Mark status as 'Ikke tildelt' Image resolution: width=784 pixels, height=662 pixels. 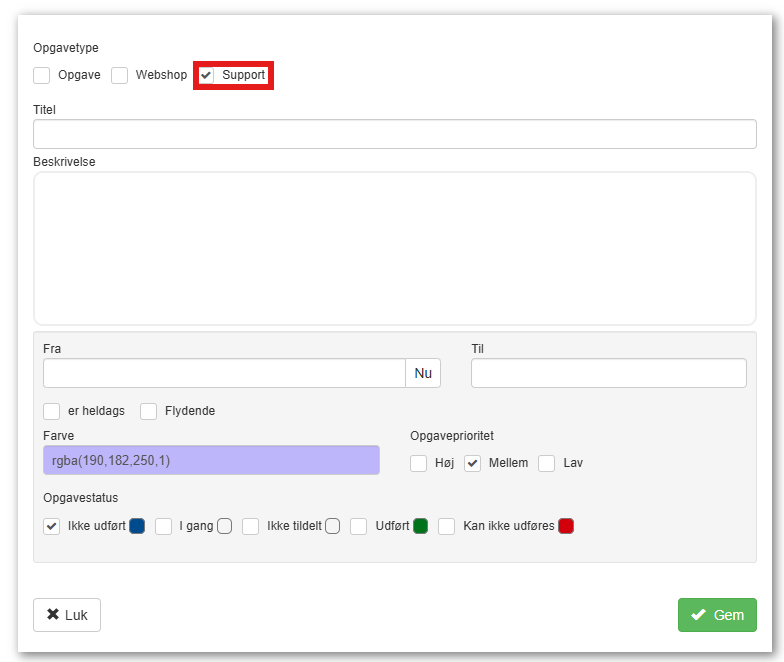click(250, 526)
